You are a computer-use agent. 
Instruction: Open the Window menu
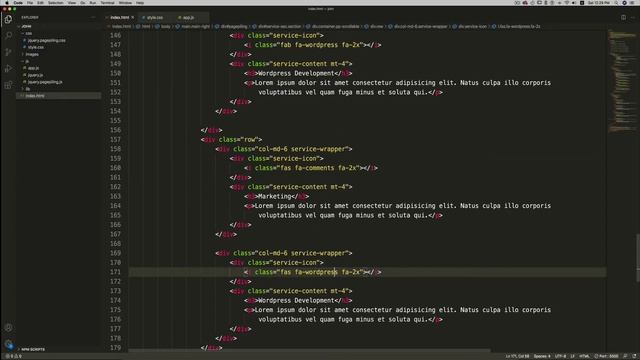coord(125,3)
